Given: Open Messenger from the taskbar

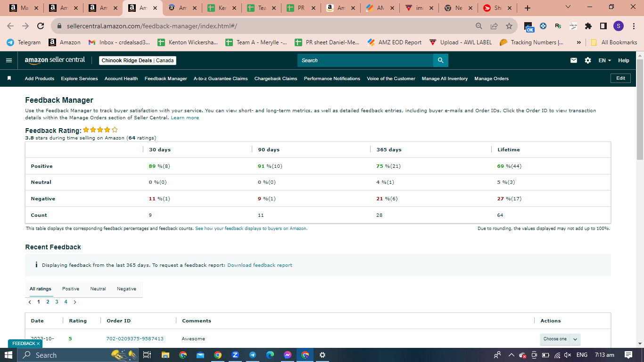Looking at the screenshot, I should (288, 355).
